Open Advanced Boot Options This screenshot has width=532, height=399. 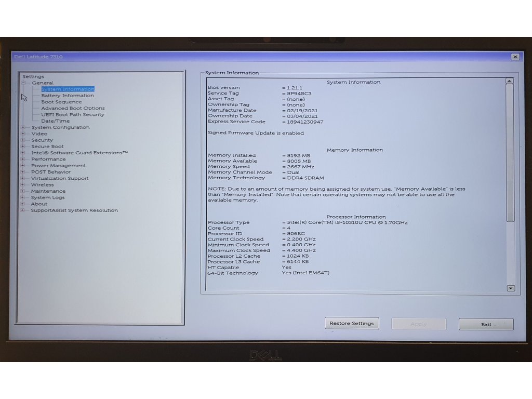pos(73,108)
